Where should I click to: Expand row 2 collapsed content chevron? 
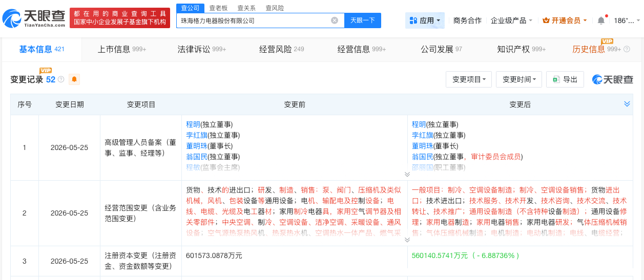[x=407, y=240]
